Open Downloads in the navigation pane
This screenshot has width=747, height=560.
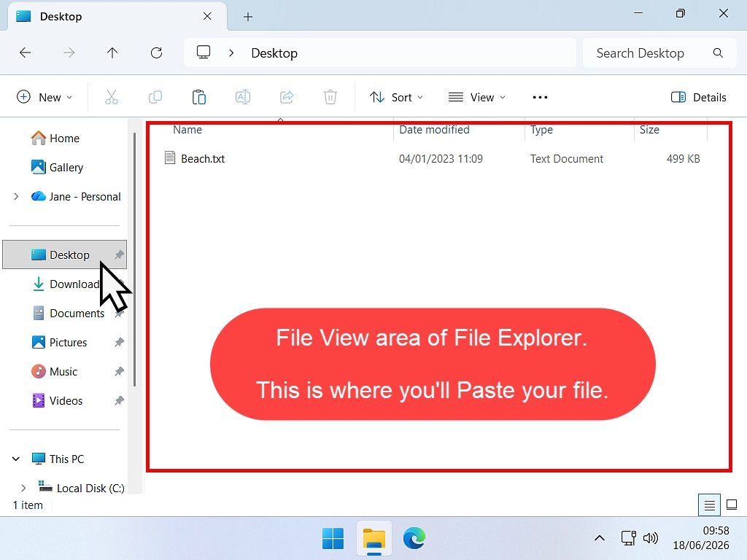pyautogui.click(x=65, y=284)
